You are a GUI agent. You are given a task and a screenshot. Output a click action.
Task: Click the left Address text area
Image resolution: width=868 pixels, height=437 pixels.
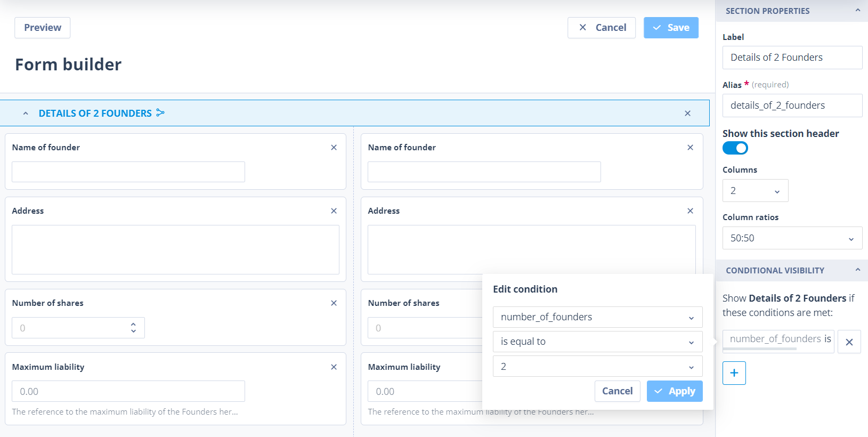coord(175,250)
